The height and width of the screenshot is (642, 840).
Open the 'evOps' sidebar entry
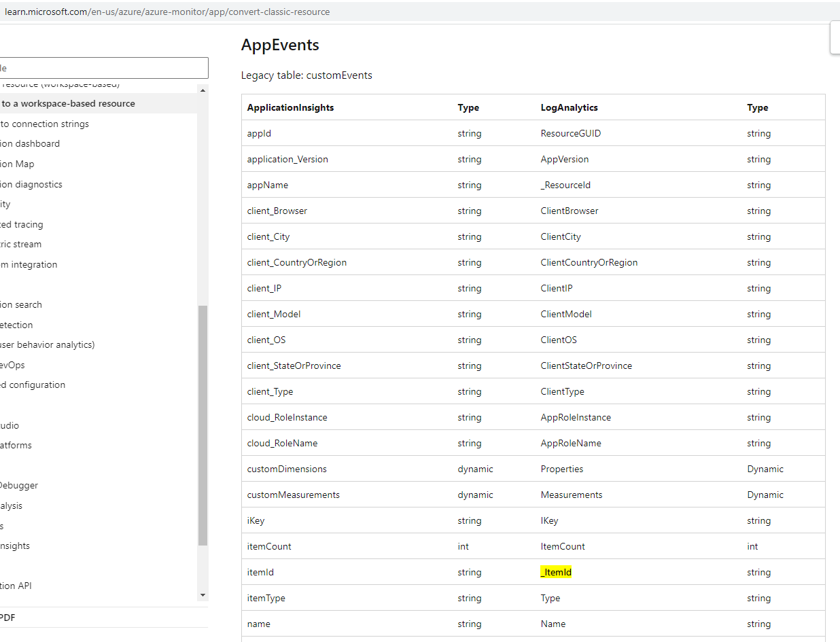click(x=12, y=365)
